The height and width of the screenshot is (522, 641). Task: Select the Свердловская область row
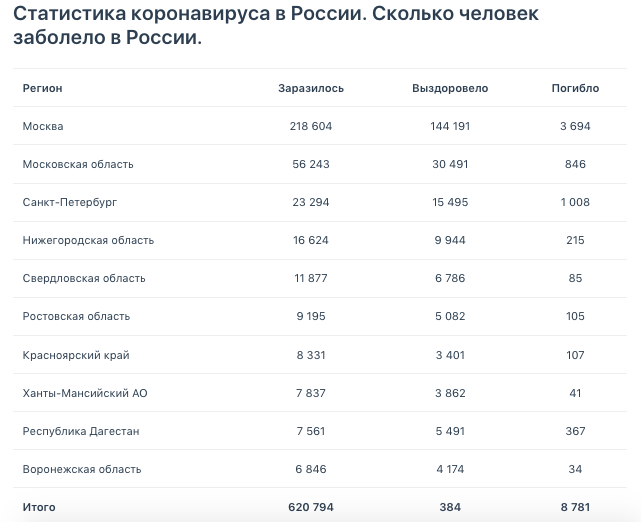point(84,278)
